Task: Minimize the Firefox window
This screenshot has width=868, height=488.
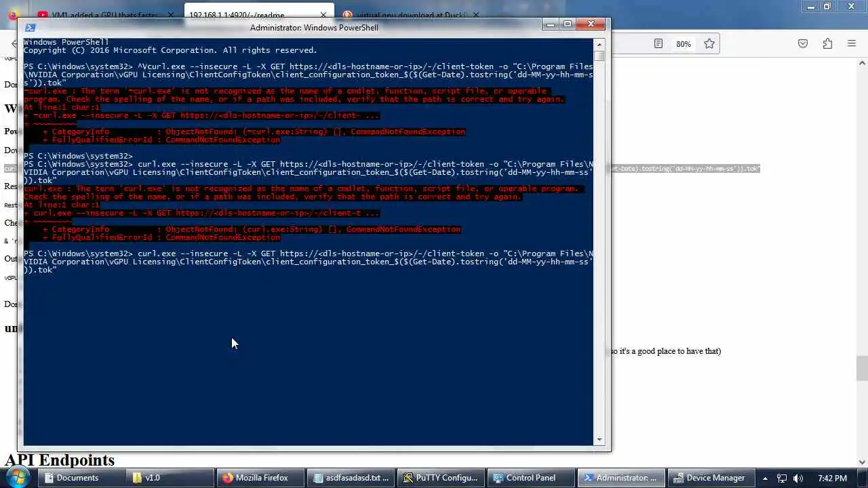Action: click(x=810, y=7)
